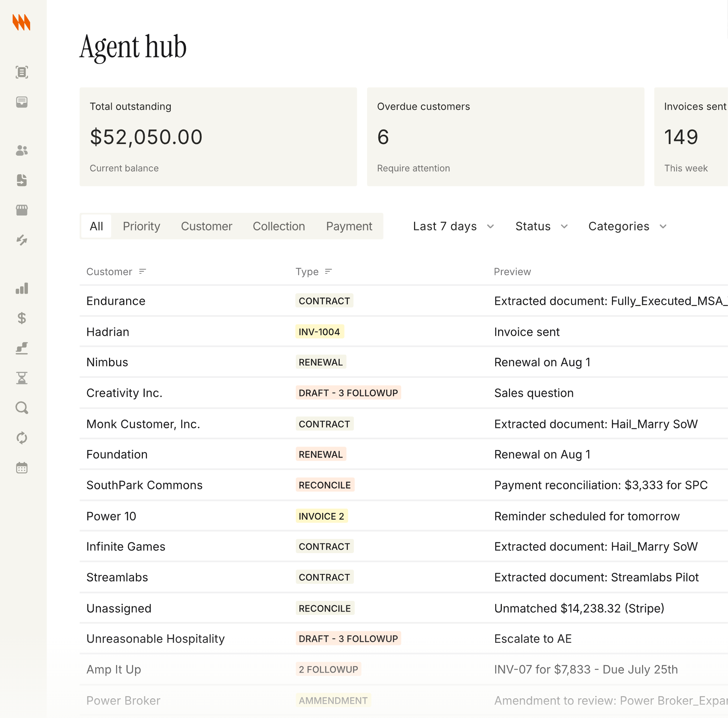The height and width of the screenshot is (718, 728).
Task: Open the circular refresh arrows icon
Action: pos(22,438)
